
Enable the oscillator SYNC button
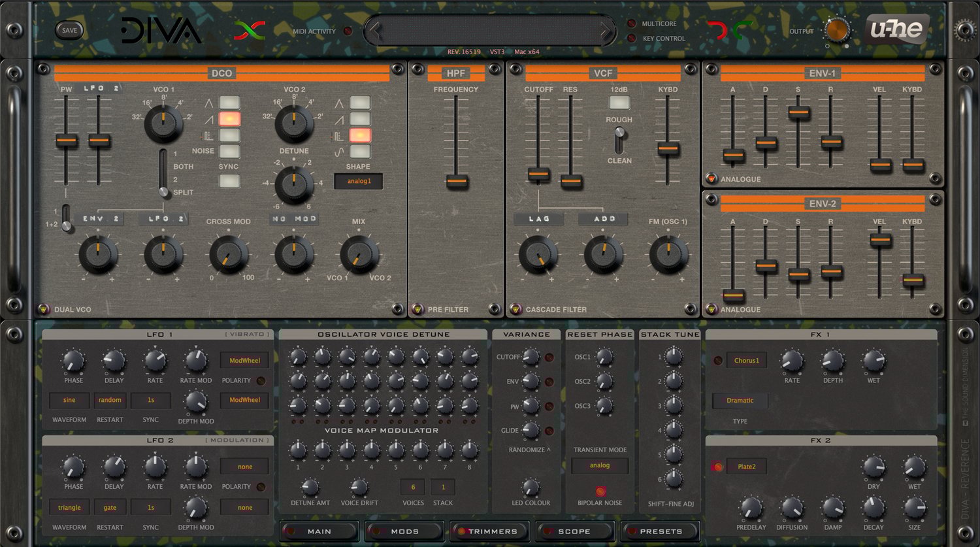coord(229,180)
